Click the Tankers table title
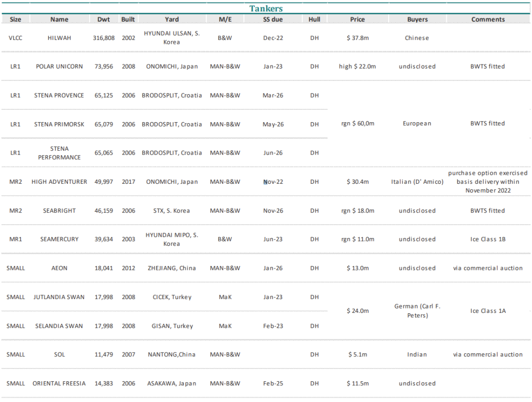This screenshot has height=402, width=532. point(266,8)
